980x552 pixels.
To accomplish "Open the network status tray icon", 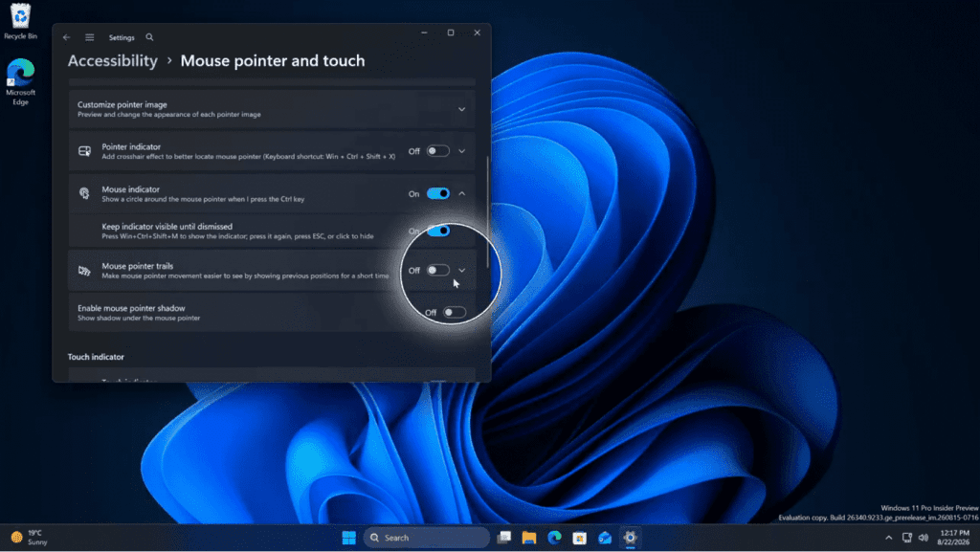I will tap(907, 538).
